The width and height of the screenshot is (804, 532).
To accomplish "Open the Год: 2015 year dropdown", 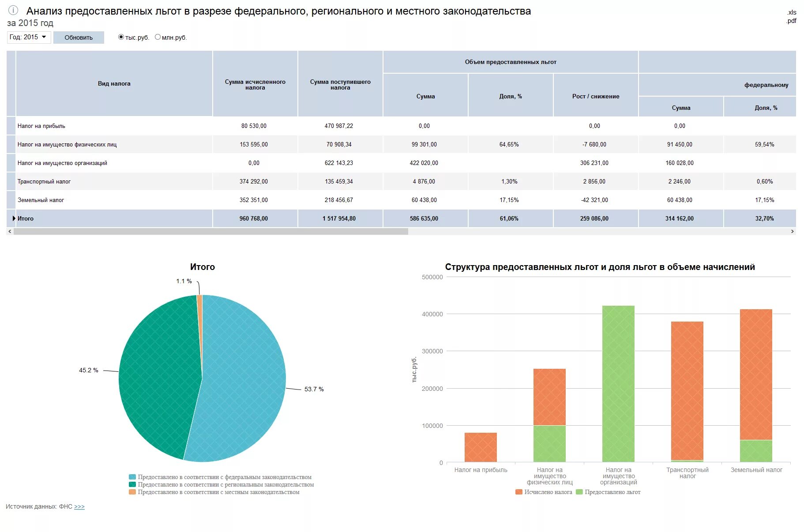I will point(29,37).
